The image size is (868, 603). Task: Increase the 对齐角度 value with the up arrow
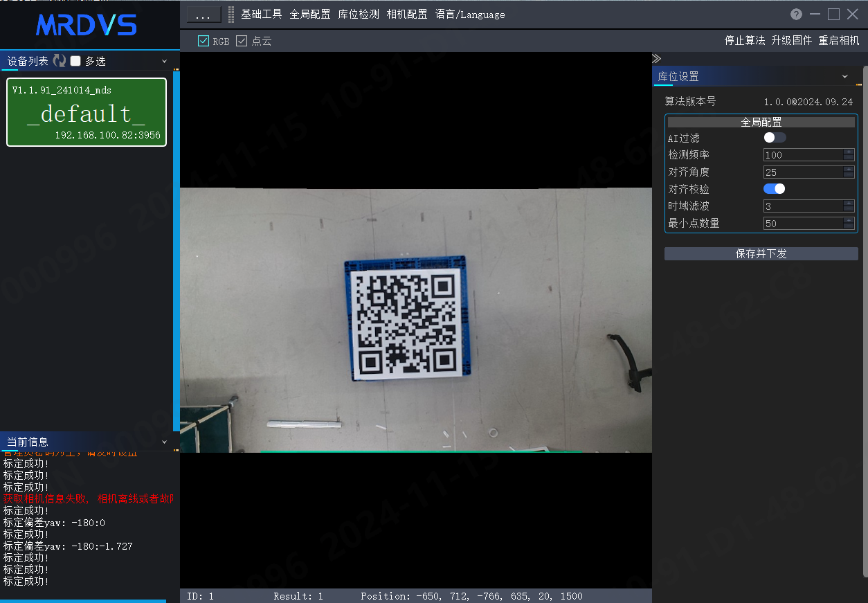849,168
